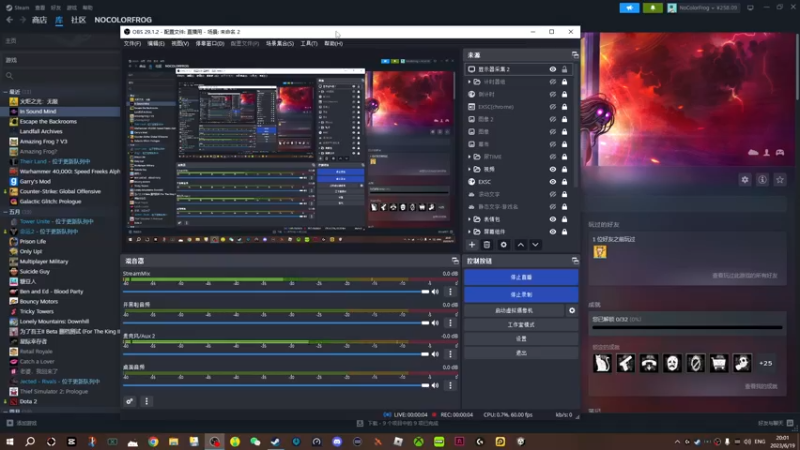Show the TIME group source

553,157
